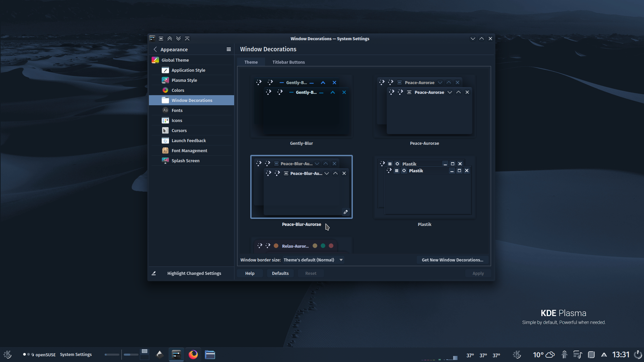Image resolution: width=644 pixels, height=362 pixels.
Task: Open the Application Style page
Action: [x=192, y=70]
